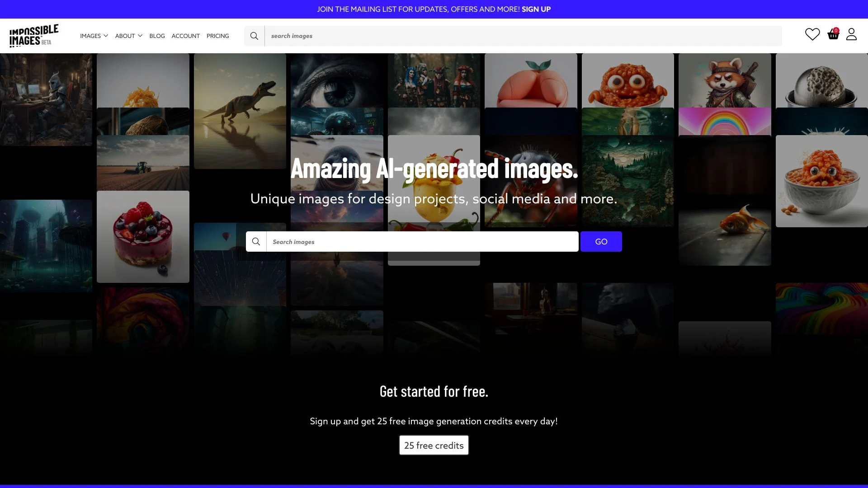Click the search icon inside hero search bar
The height and width of the screenshot is (488, 868).
point(256,241)
